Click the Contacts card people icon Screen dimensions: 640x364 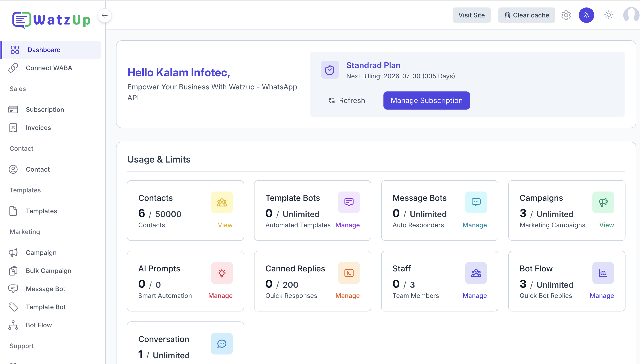[x=222, y=202]
